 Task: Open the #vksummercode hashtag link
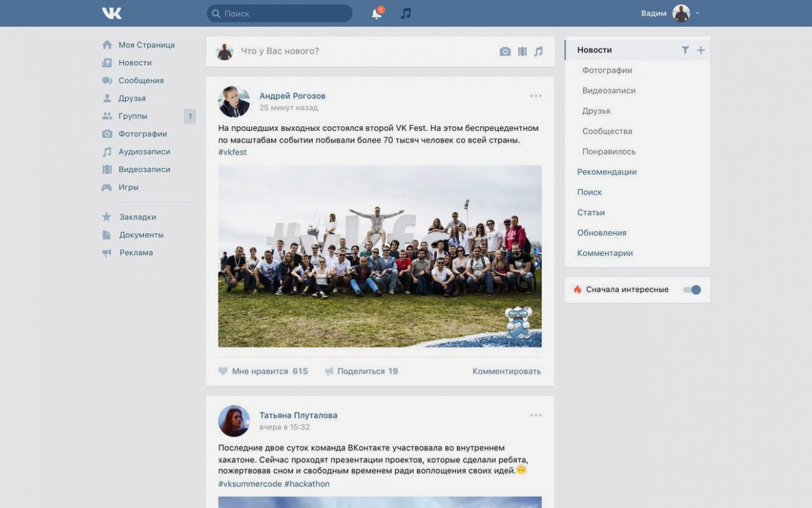[250, 484]
